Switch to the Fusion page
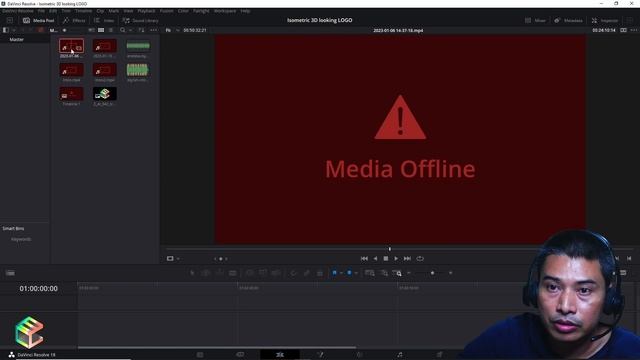The width and height of the screenshot is (640, 360). click(320, 355)
